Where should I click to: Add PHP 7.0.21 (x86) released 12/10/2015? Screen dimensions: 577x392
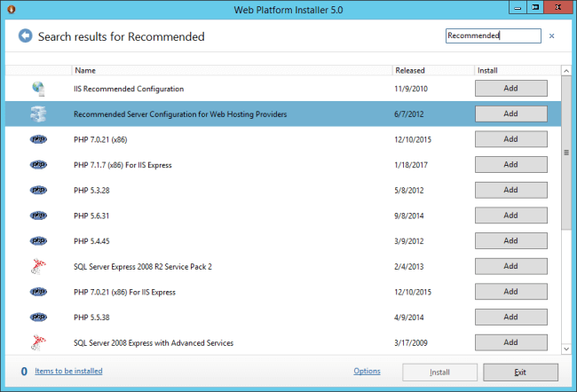[x=510, y=139]
